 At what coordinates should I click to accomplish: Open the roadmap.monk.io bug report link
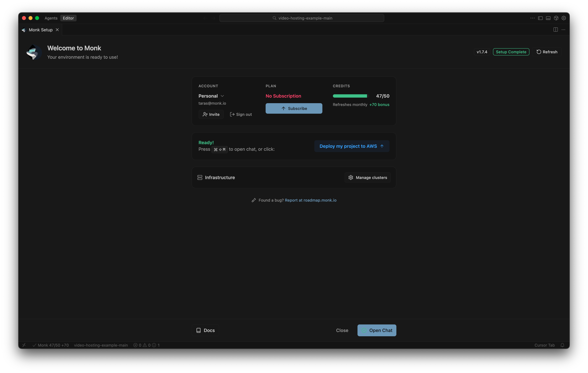310,200
